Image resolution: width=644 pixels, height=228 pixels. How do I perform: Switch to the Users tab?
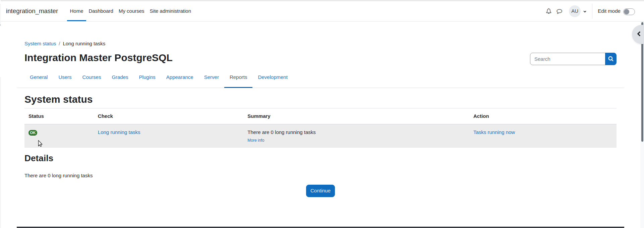(65, 77)
